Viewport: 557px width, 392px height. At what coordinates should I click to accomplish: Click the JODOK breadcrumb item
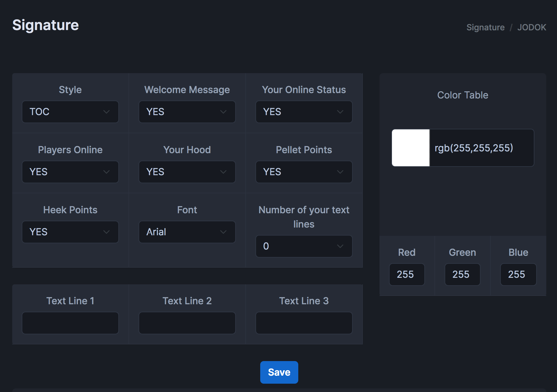point(531,27)
